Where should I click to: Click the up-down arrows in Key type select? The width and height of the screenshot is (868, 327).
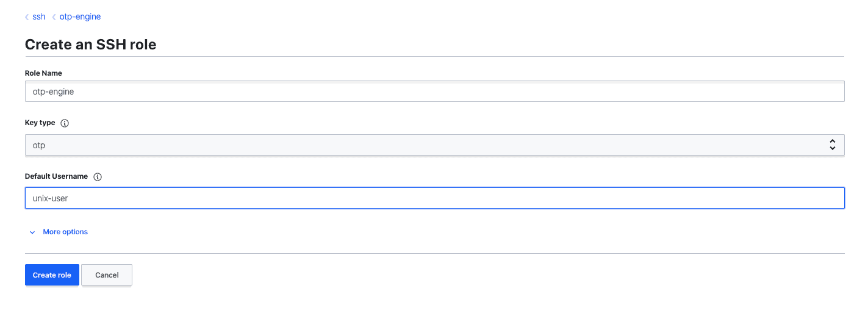[832, 145]
